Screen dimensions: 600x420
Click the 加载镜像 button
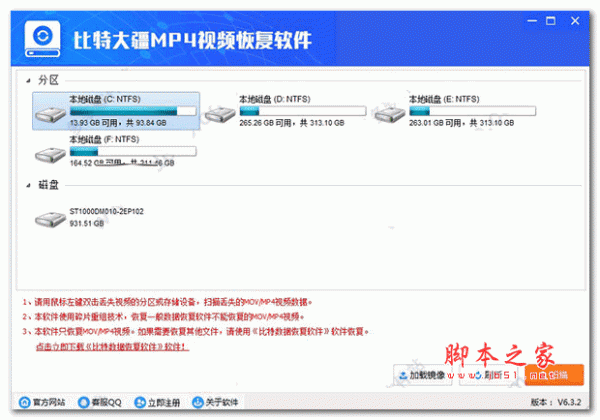pos(422,375)
